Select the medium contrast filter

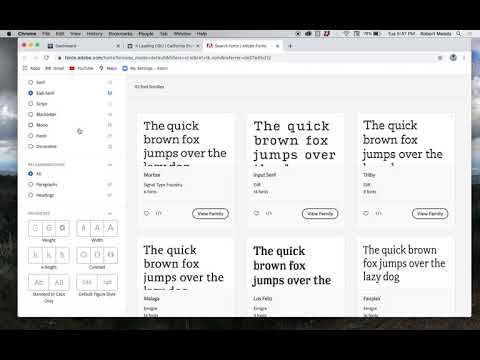click(x=97, y=255)
